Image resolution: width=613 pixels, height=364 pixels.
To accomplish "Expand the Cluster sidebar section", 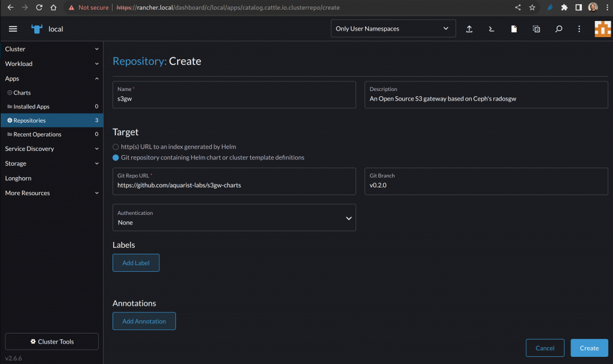I will pos(51,49).
